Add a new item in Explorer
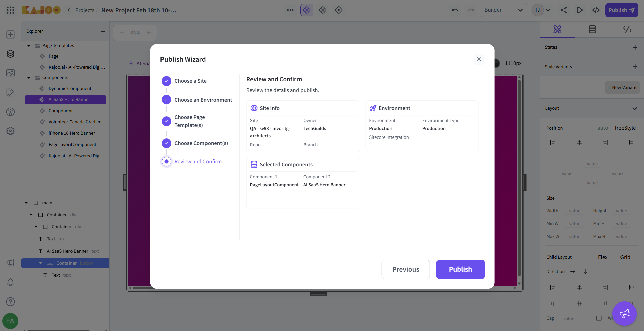Image resolution: width=644 pixels, height=331 pixels. pyautogui.click(x=103, y=31)
